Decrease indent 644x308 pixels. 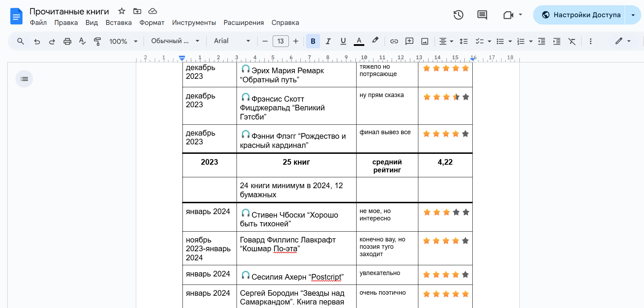click(x=542, y=41)
